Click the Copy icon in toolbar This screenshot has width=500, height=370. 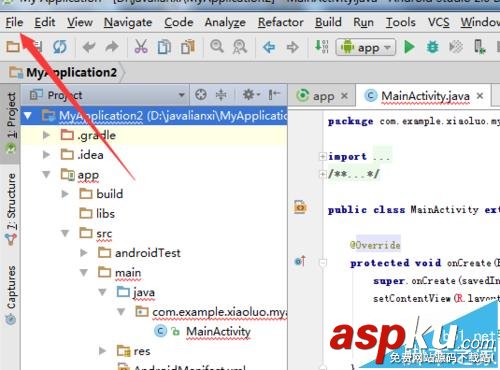164,47
